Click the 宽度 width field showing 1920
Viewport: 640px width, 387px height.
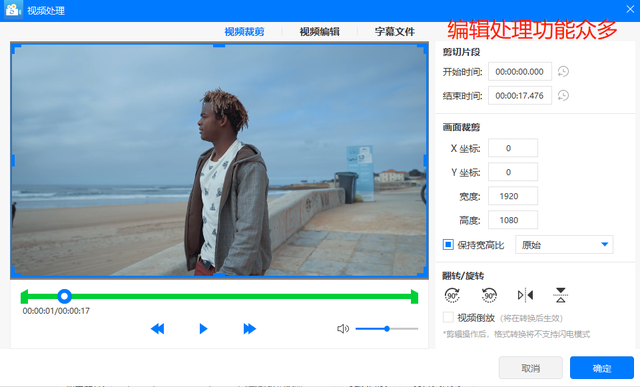(x=513, y=196)
